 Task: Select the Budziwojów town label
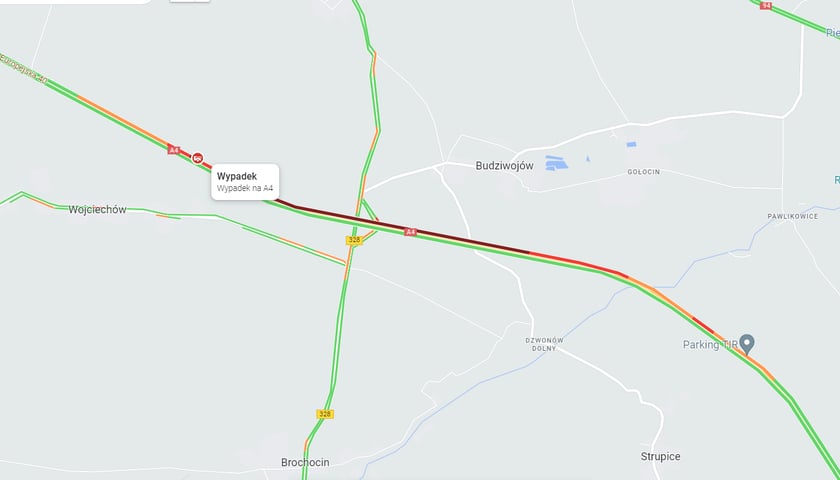504,166
